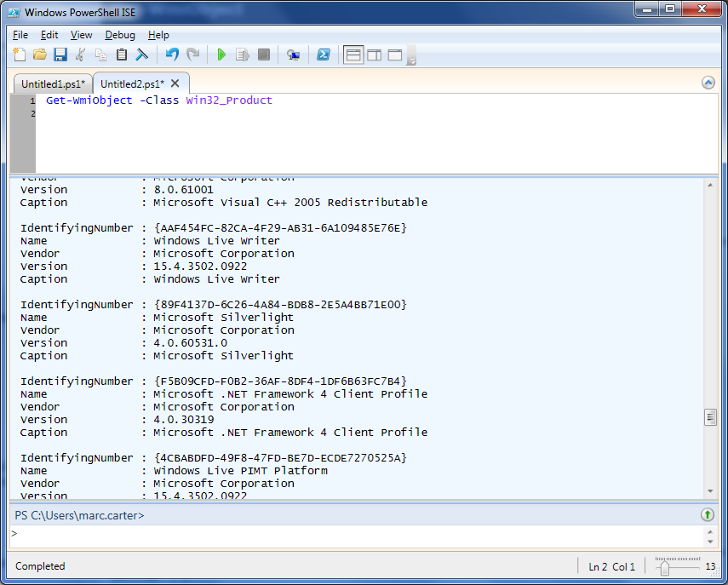Select the Untitled2.ps1 tab
Image resolution: width=728 pixels, height=585 pixels.
[132, 84]
